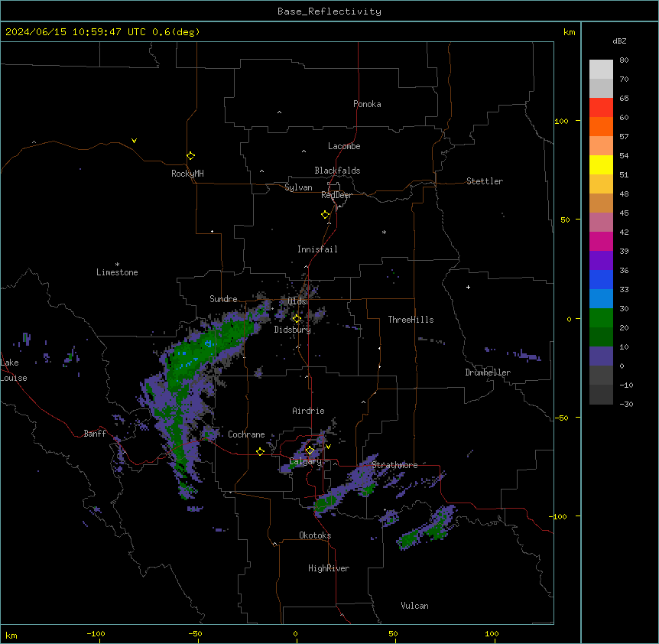Click the Base_Reflectivity title

[329, 11]
